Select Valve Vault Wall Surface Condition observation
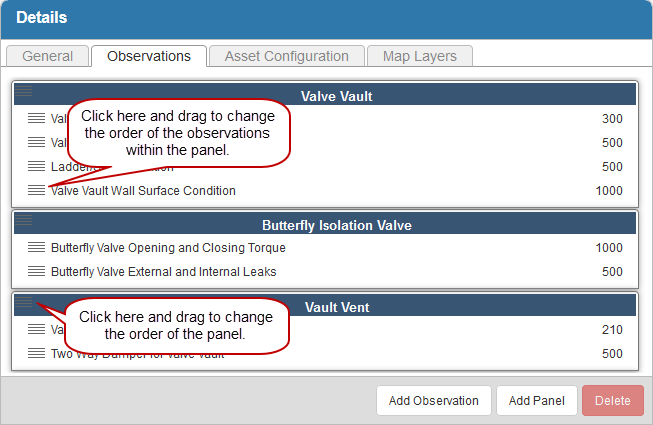This screenshot has width=653, height=425. click(x=143, y=191)
